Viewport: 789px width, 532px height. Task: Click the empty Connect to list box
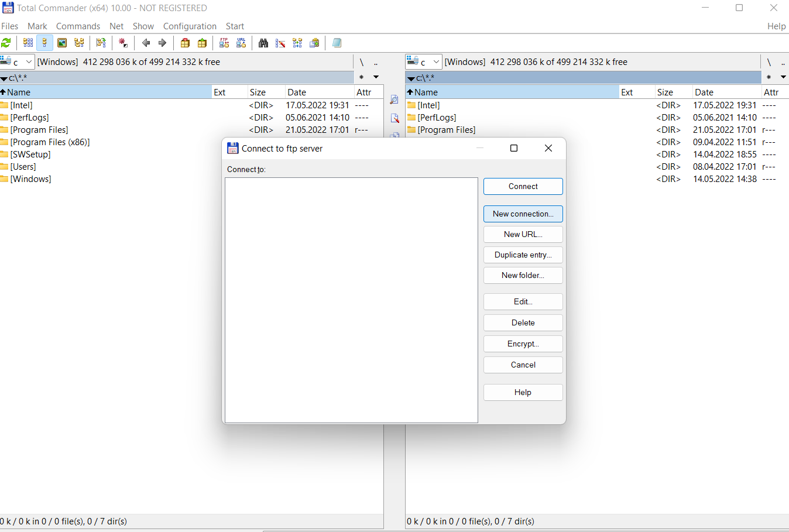[x=351, y=300]
